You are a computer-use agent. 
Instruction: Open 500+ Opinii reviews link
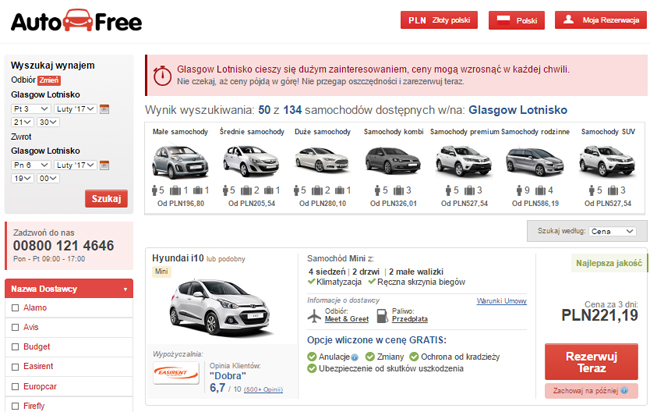coord(263,390)
